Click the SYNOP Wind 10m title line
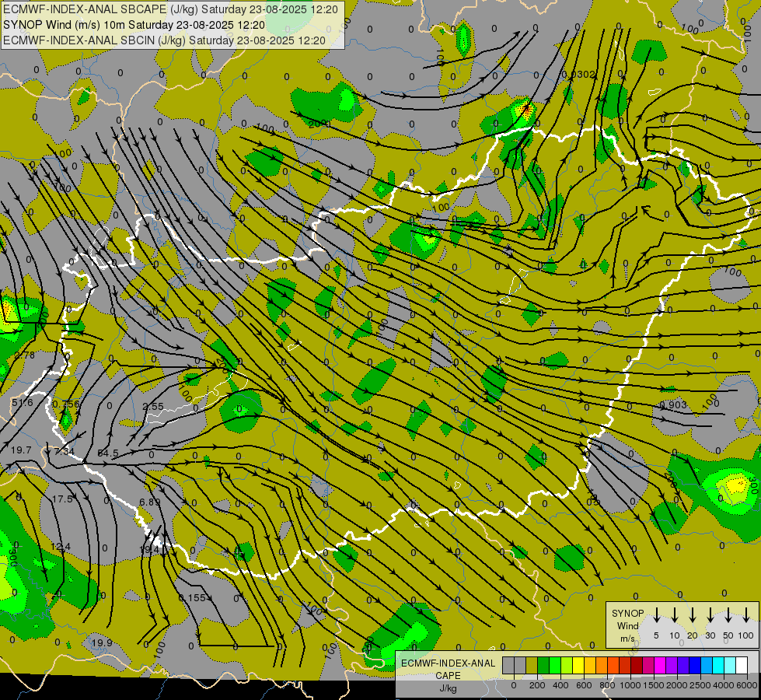The height and width of the screenshot is (700, 761). pyautogui.click(x=134, y=25)
